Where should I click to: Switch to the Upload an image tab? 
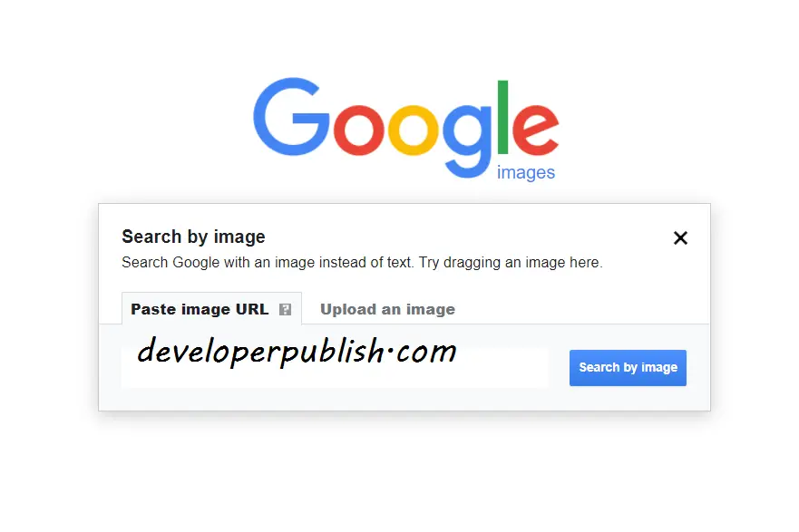tap(387, 309)
